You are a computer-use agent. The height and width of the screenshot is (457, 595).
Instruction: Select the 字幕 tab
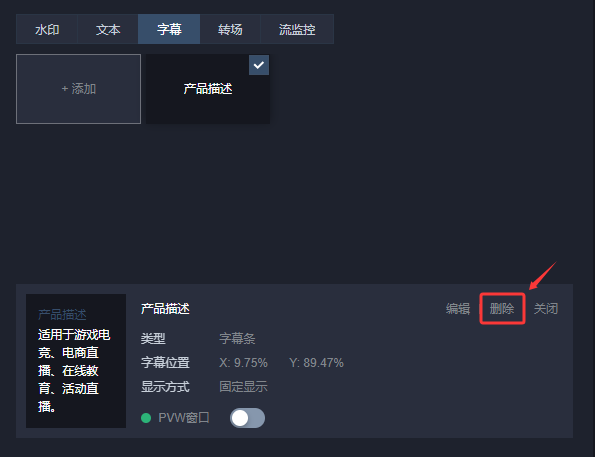coord(169,29)
